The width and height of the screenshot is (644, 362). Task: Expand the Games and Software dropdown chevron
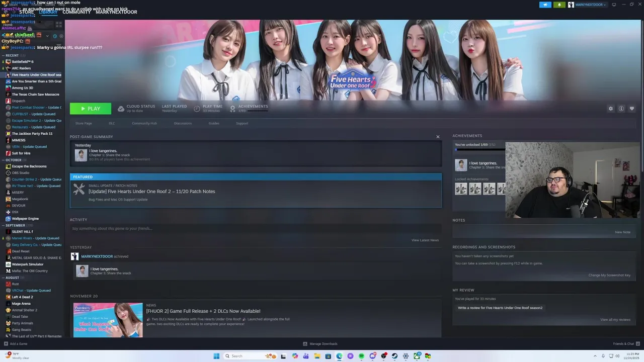tap(47, 36)
